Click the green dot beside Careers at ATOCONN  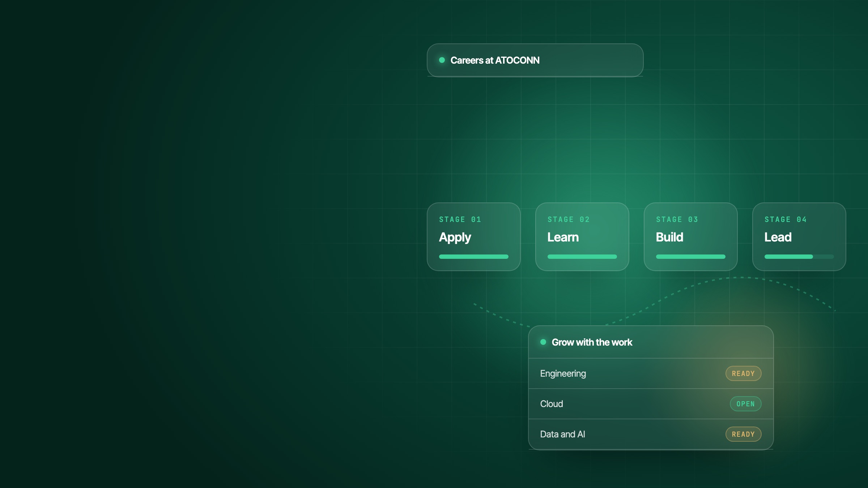(442, 60)
